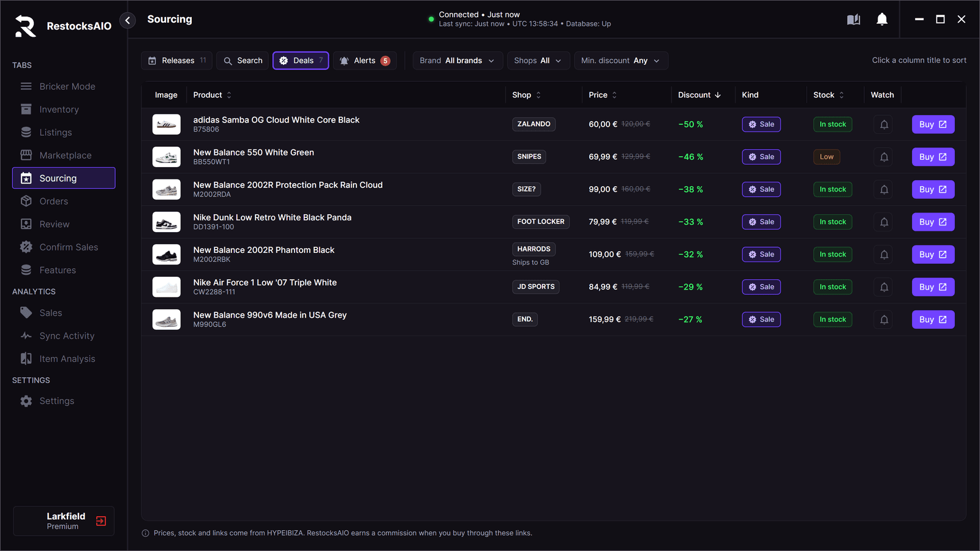The image size is (980, 551).
Task: Buy the adidas Samba OG deal
Action: tap(933, 124)
